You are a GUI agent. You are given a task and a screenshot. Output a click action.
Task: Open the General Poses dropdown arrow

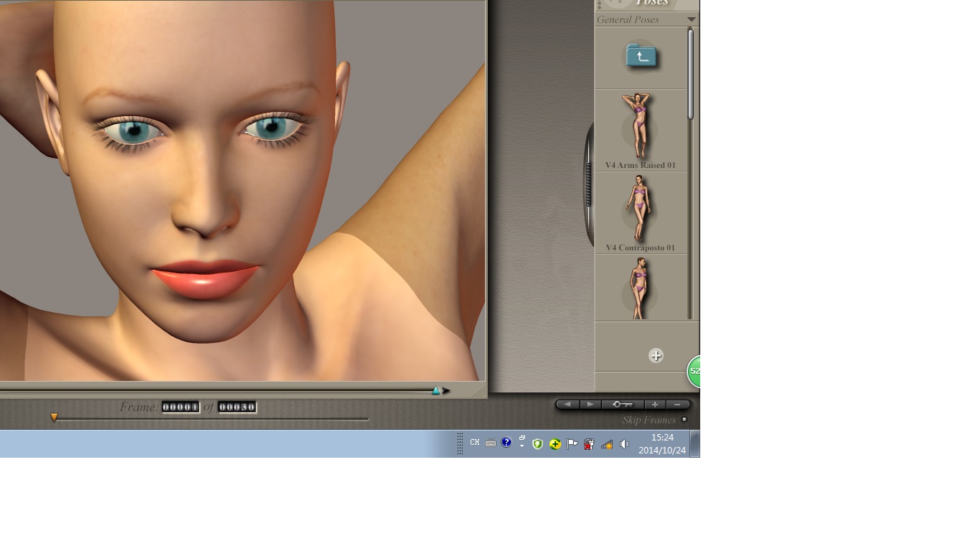coord(692,19)
